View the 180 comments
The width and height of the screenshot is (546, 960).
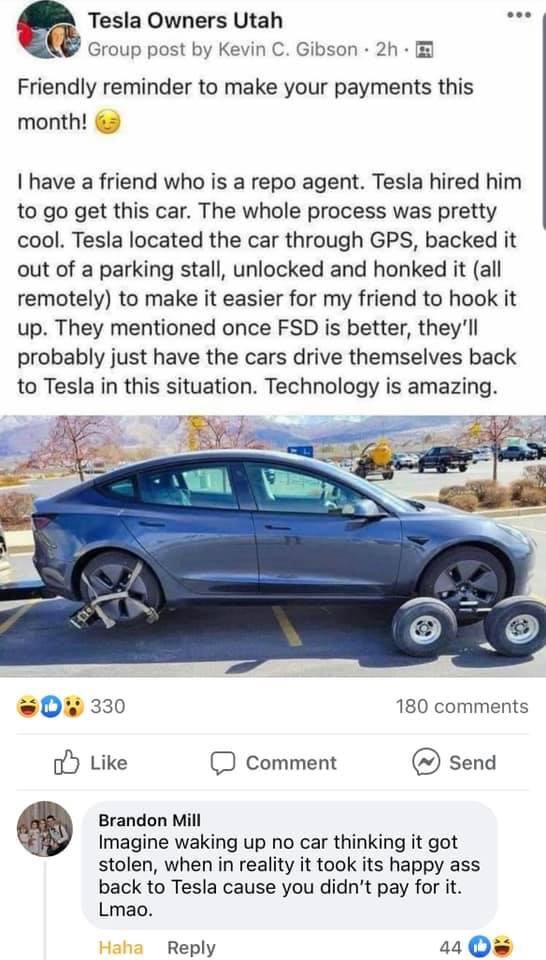click(x=462, y=706)
